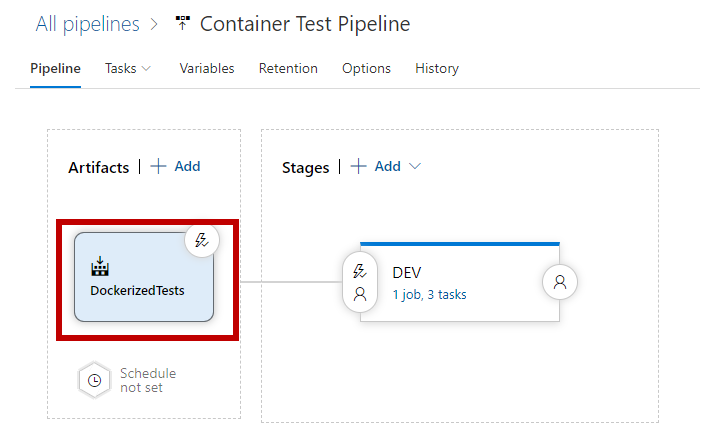Open the Retention tab
This screenshot has width=701, height=441.
[288, 68]
